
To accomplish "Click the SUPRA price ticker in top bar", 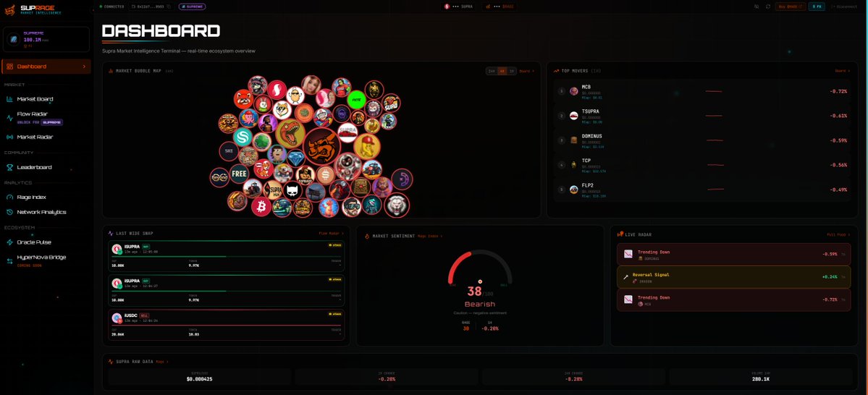I will tap(458, 7).
